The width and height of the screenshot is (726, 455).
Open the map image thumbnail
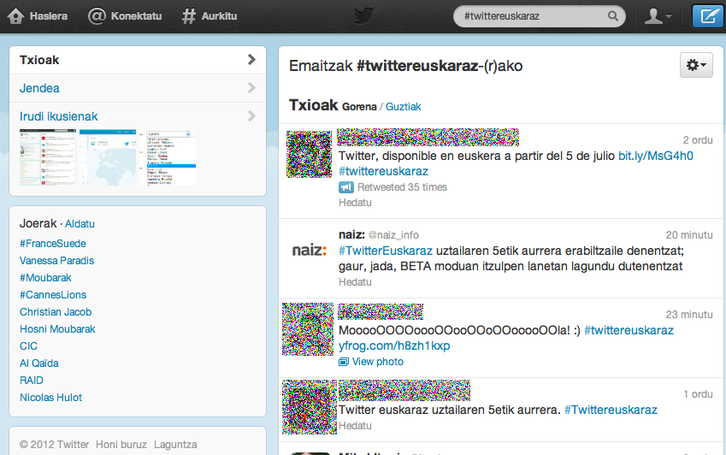pyautogui.click(x=107, y=157)
